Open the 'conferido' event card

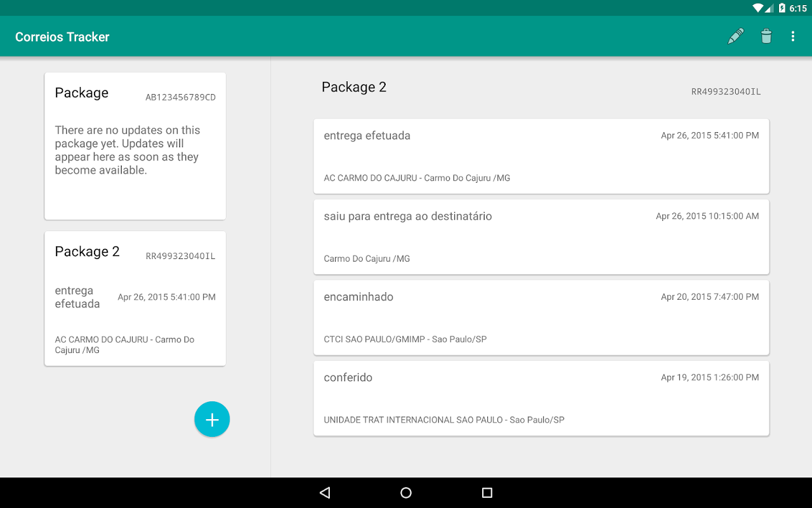point(541,398)
